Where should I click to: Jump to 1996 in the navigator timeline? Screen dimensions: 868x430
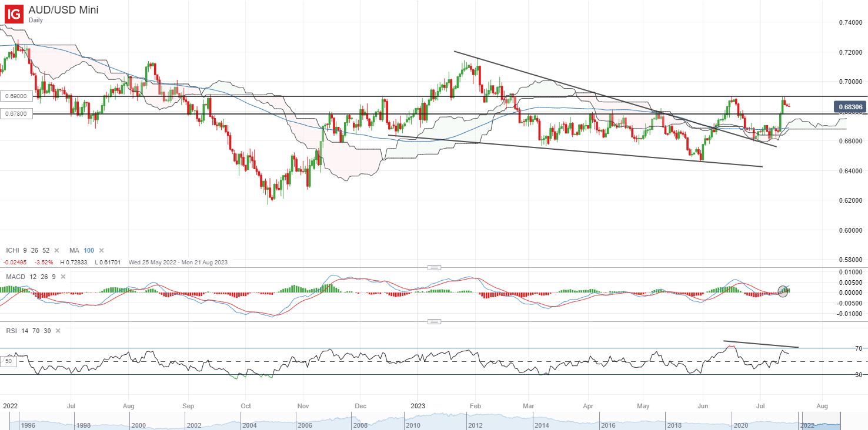[x=27, y=424]
